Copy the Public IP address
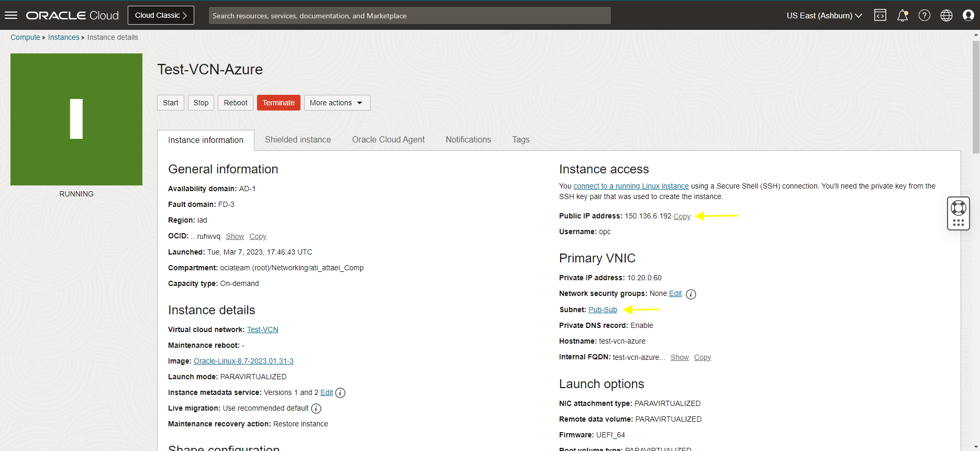The height and width of the screenshot is (451, 980). pyautogui.click(x=682, y=217)
